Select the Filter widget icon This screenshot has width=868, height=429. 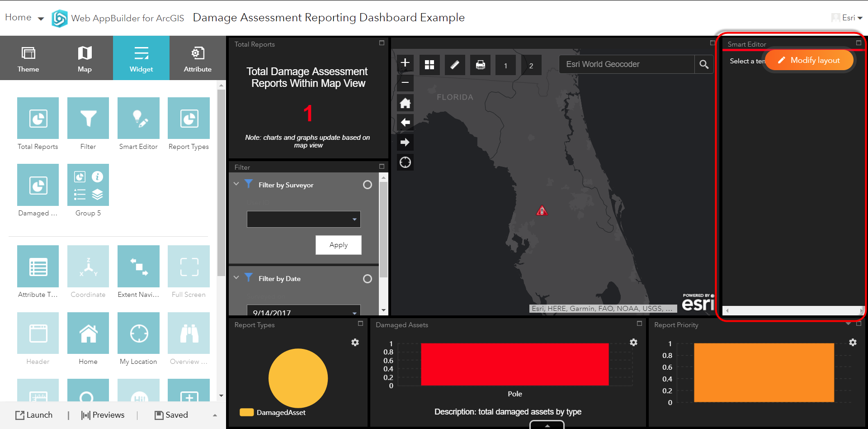[88, 118]
